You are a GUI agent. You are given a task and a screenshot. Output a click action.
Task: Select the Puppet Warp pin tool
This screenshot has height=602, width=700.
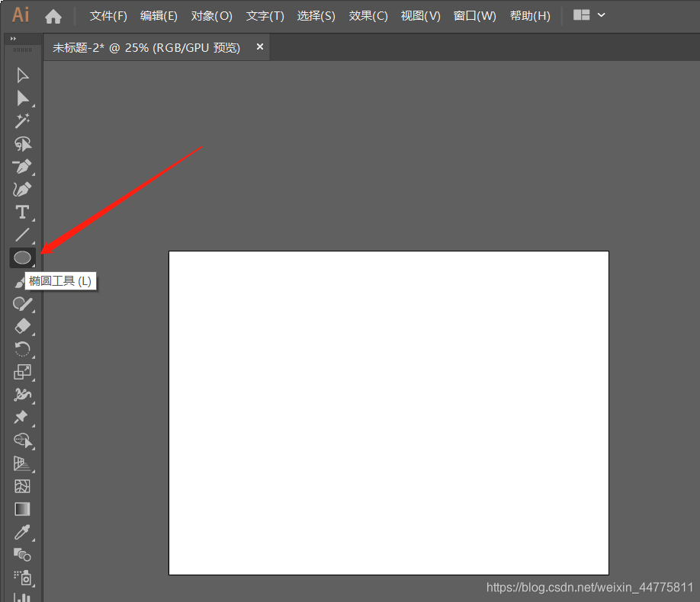click(21, 418)
